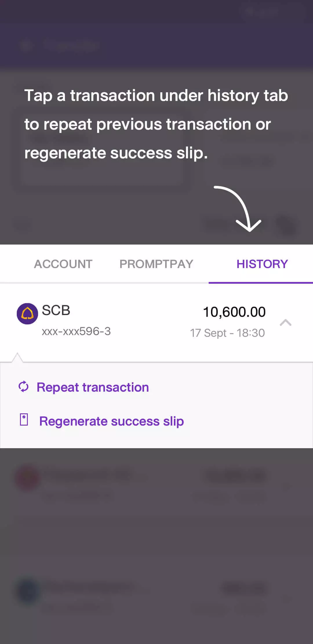Tap the SCB bank logo icon
The image size is (313, 644).
click(x=27, y=314)
